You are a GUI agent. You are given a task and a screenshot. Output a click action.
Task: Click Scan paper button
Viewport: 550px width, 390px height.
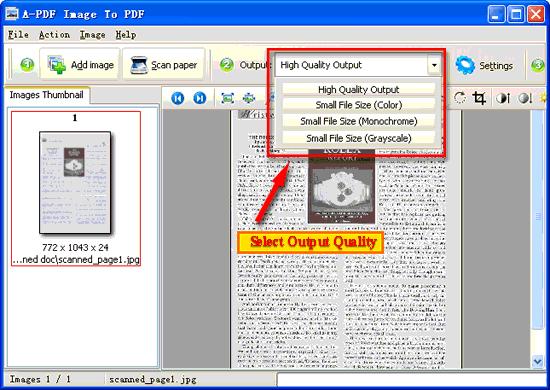click(x=164, y=65)
